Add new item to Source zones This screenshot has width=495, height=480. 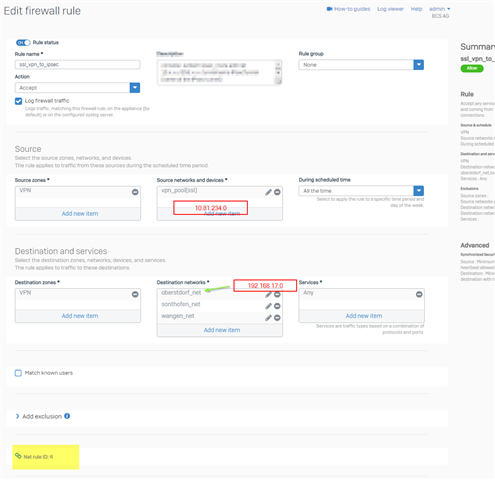point(80,214)
